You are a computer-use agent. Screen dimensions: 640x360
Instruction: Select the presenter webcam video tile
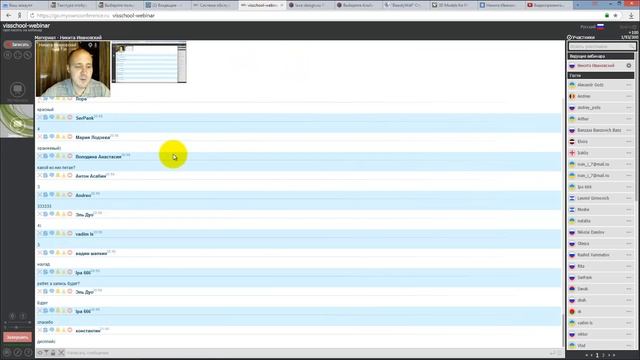73,69
